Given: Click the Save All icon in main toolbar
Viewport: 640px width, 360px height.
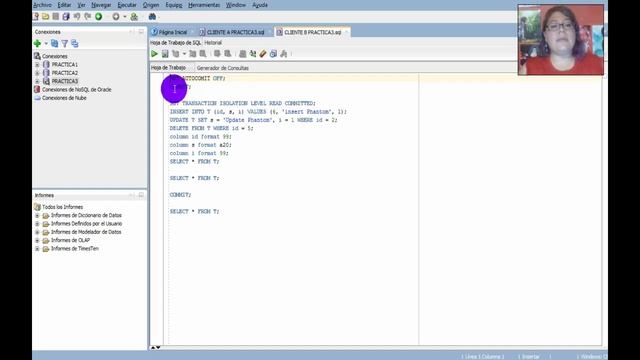Looking at the screenshot, I should pos(66,17).
